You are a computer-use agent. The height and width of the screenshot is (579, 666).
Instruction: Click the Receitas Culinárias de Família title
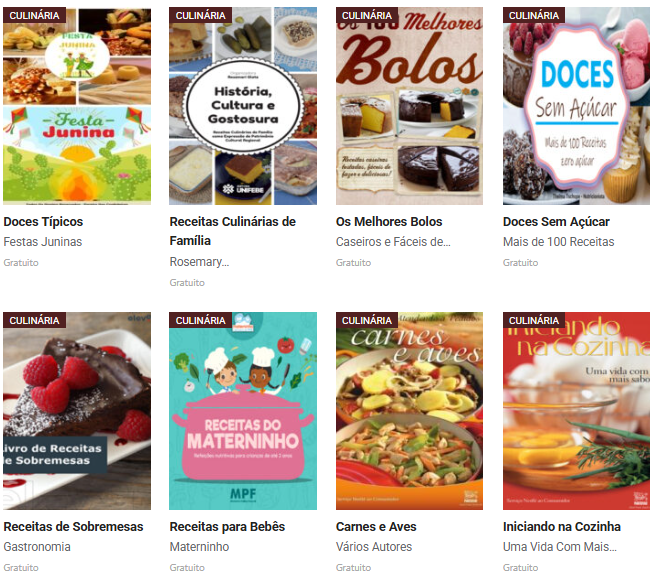coord(233,231)
